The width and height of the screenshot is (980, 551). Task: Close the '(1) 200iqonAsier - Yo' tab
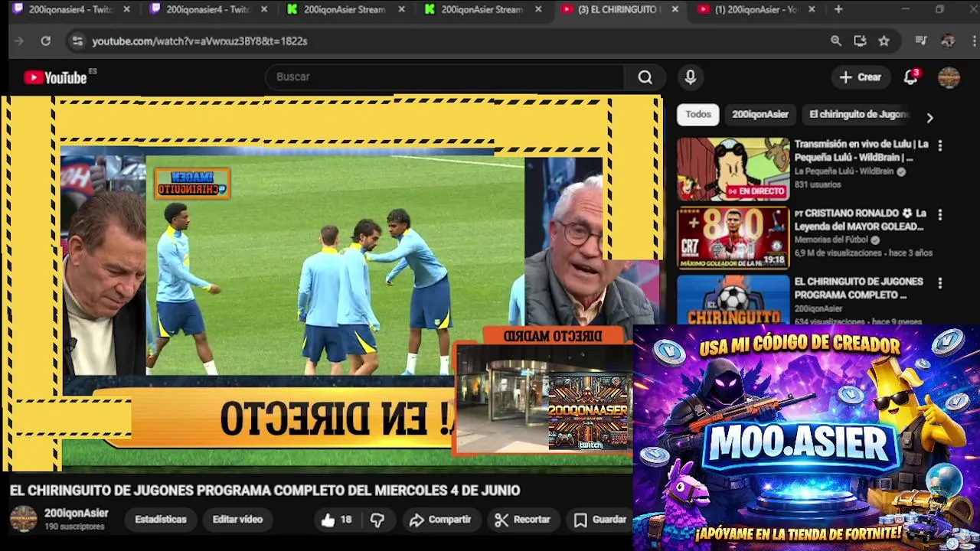812,9
